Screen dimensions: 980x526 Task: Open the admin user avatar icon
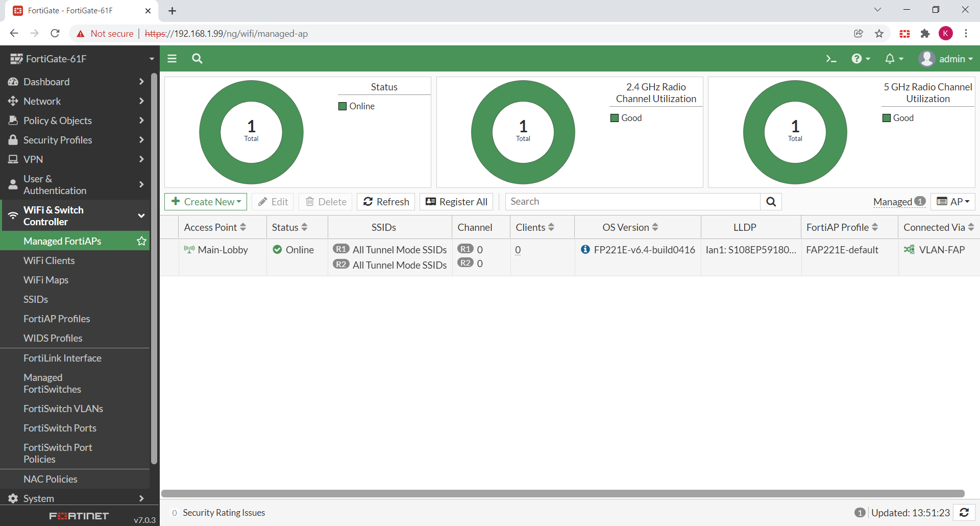coord(927,59)
